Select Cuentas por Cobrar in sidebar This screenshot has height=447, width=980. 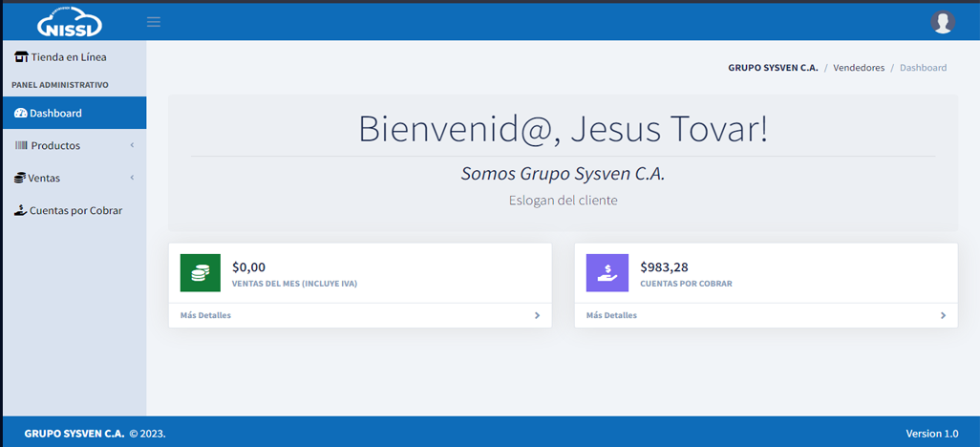point(75,211)
